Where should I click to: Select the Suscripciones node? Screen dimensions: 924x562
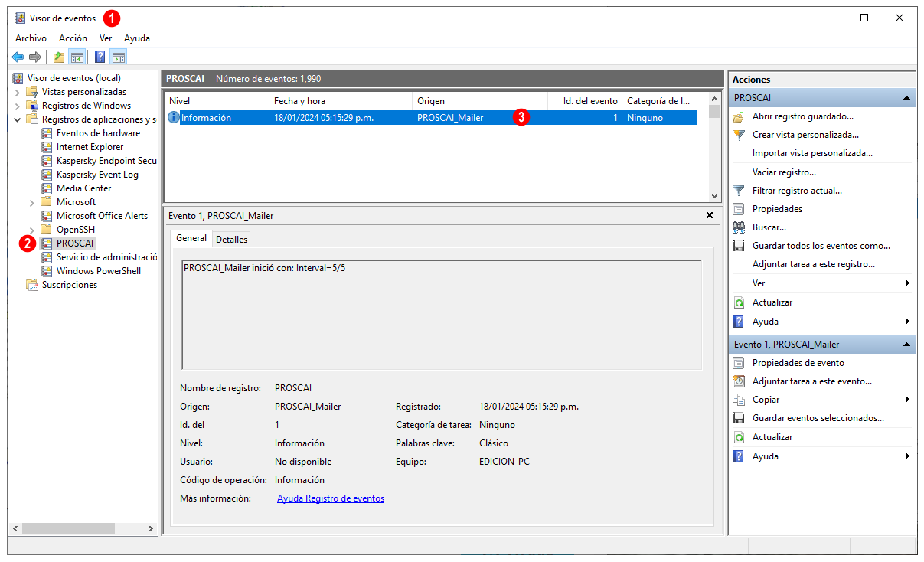point(70,285)
